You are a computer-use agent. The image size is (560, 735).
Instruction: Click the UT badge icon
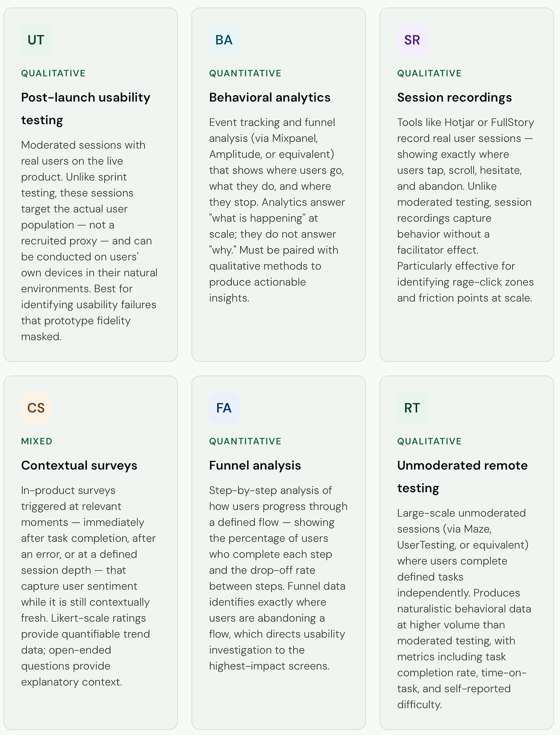[x=36, y=40]
